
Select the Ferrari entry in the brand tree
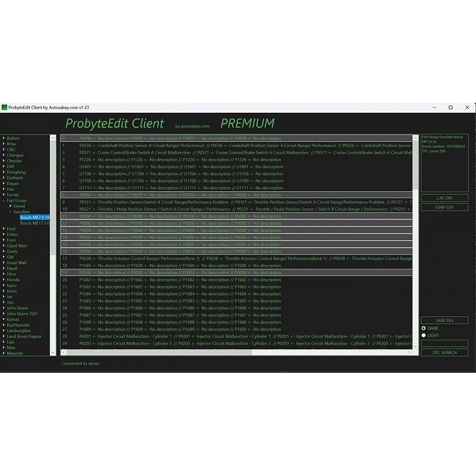13,195
